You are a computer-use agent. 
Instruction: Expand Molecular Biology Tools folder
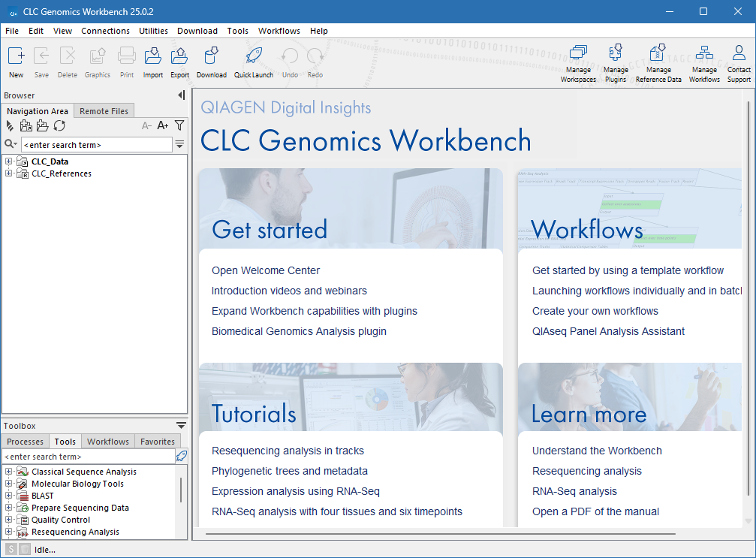click(x=8, y=483)
